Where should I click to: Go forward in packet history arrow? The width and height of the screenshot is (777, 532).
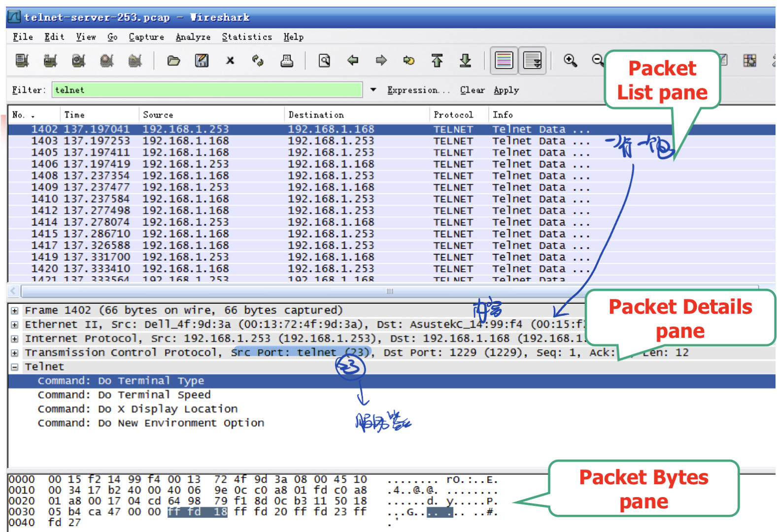point(381,61)
